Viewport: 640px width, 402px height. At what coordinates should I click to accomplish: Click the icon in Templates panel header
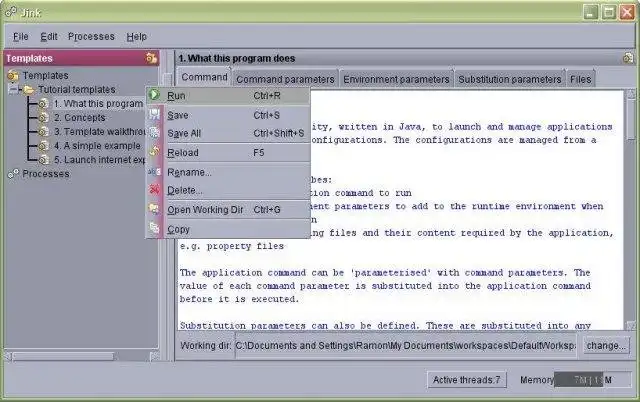click(151, 58)
